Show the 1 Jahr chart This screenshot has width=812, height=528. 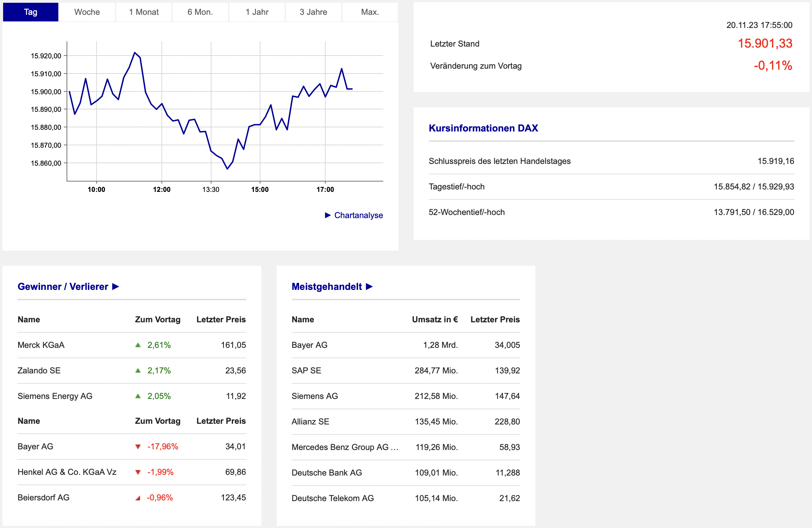(257, 12)
